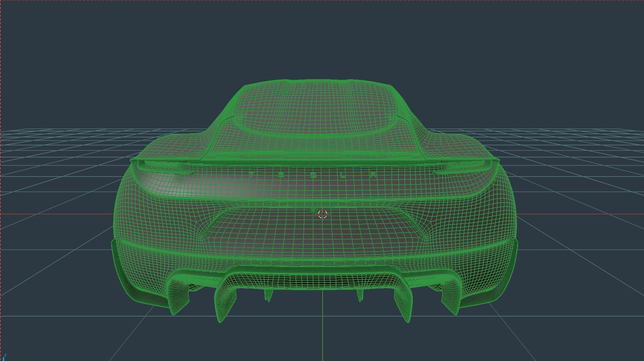
Task: Click the 3D cursor crosshair on the car
Action: point(323,214)
